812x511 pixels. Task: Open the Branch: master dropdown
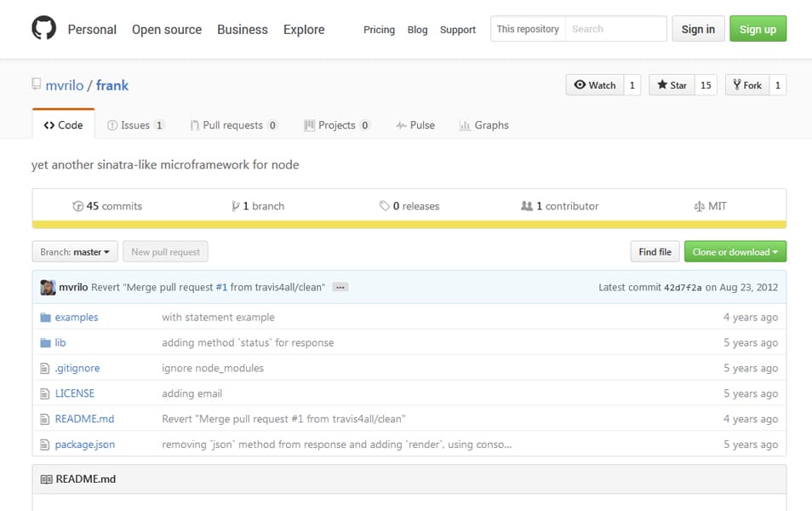pyautogui.click(x=75, y=252)
